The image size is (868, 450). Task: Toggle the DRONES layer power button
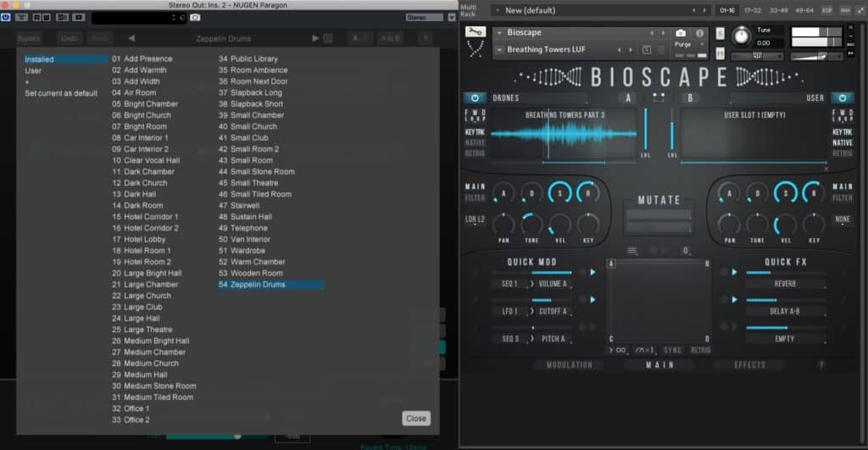pos(475,98)
